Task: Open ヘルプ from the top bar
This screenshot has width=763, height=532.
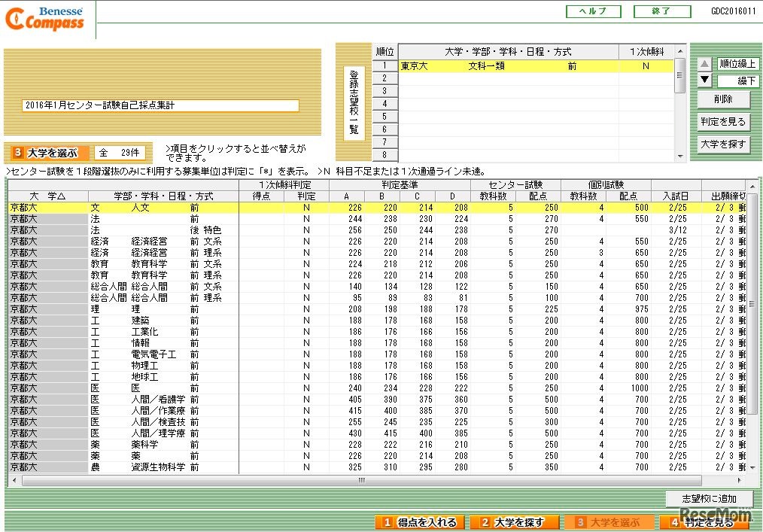Action: (x=594, y=11)
